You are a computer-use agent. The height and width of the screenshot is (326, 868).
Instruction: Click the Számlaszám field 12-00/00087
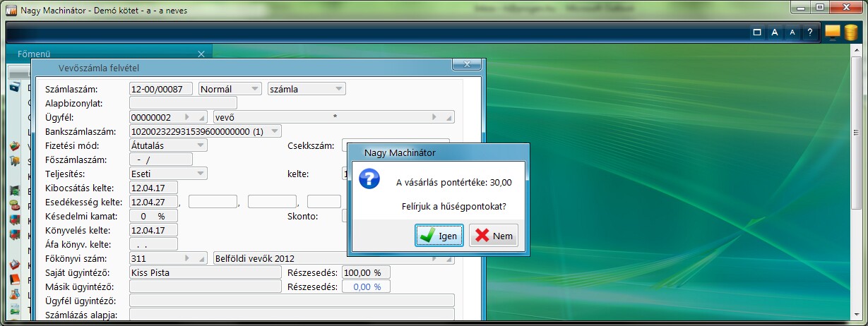point(161,89)
